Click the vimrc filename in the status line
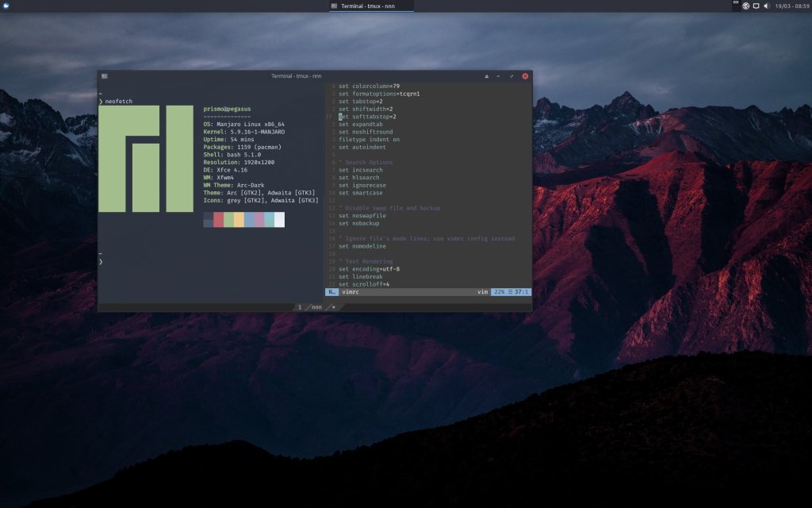Screen dimensions: 812x508 click(x=350, y=292)
